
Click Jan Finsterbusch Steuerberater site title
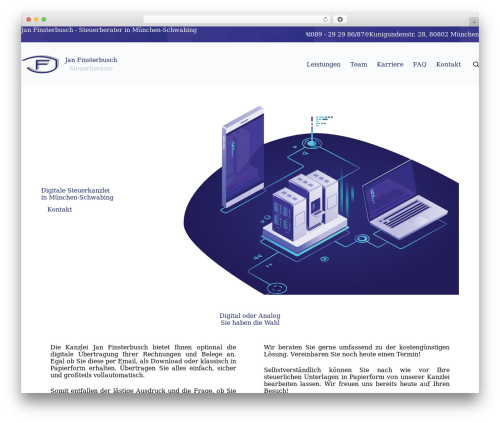[x=91, y=64]
